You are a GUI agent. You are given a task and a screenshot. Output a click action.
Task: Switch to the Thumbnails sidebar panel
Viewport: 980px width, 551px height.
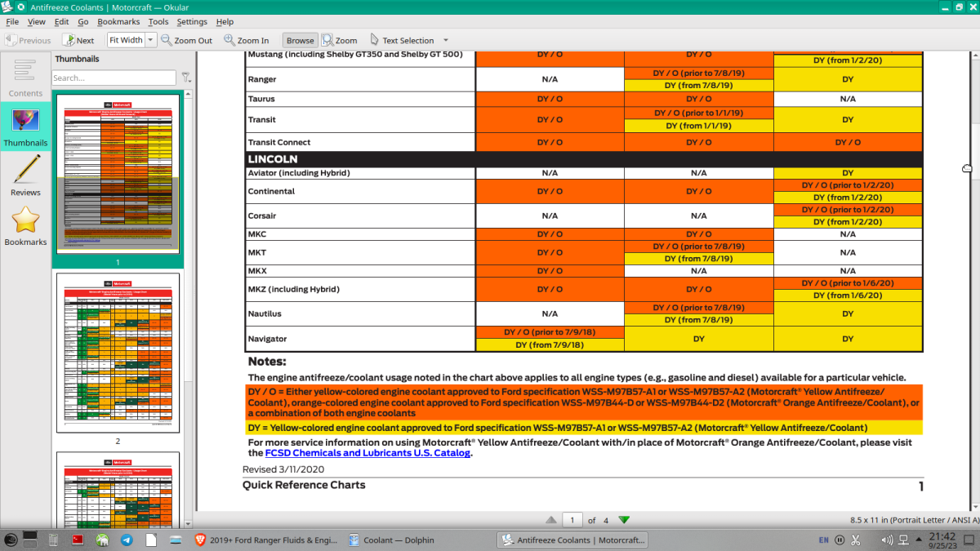[25, 127]
